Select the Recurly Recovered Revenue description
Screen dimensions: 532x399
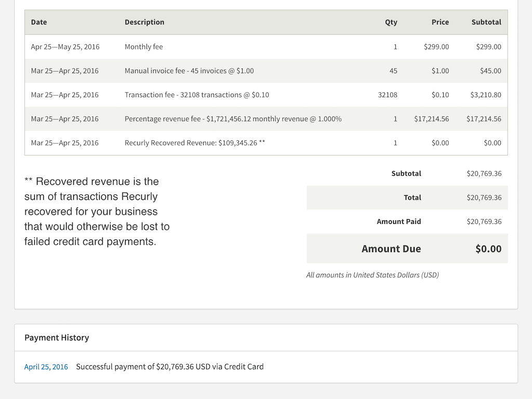[195, 143]
